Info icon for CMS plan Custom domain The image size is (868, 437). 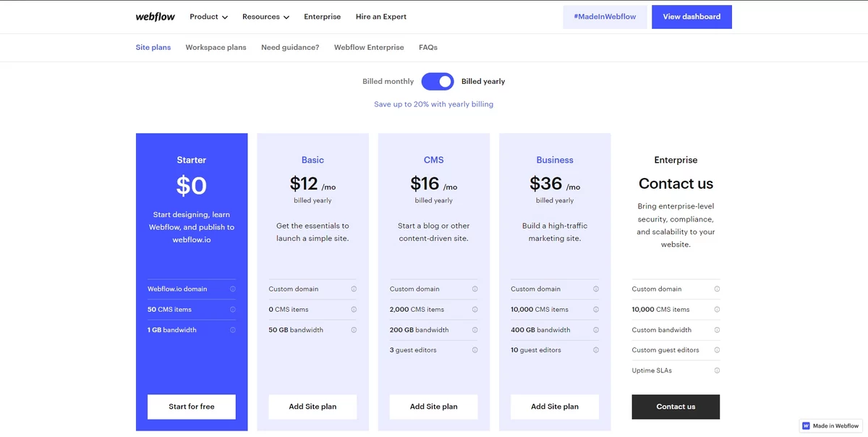(475, 289)
